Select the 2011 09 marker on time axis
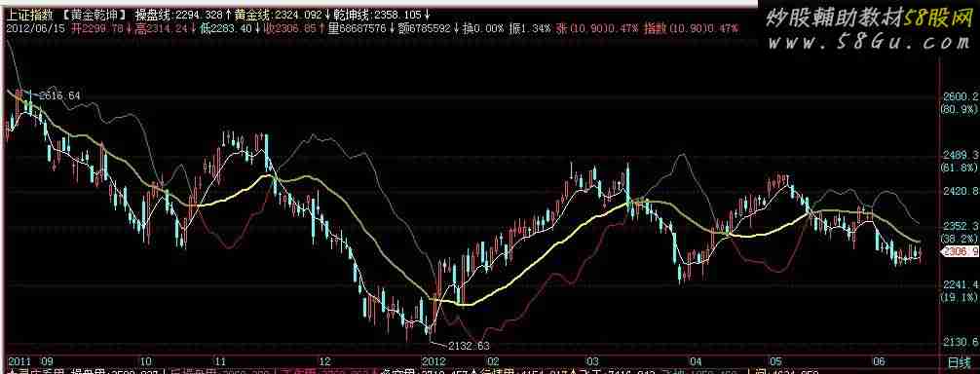 [30, 361]
